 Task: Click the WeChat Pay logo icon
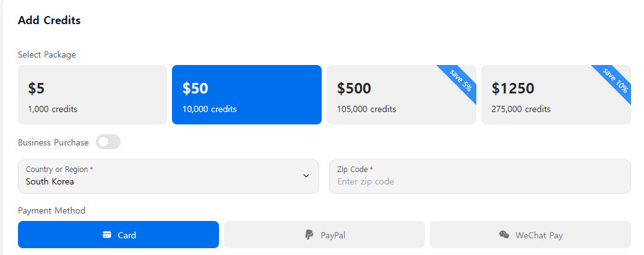pos(504,235)
